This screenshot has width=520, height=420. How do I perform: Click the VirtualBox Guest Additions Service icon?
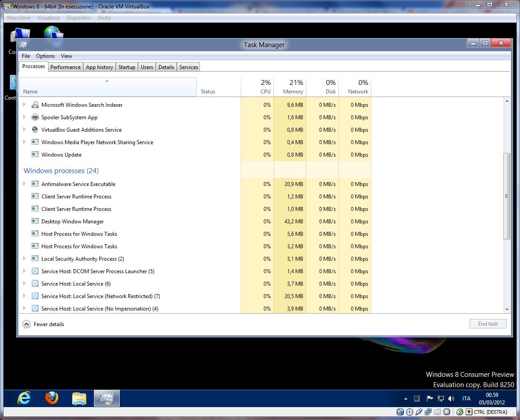coord(35,129)
